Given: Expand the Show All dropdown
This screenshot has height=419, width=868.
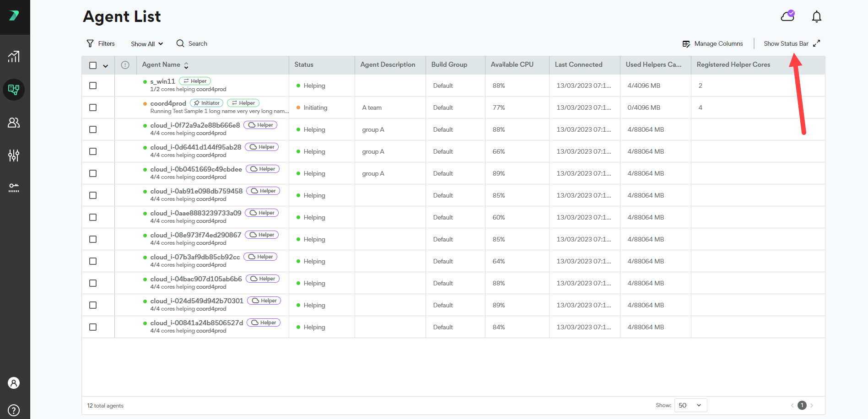Looking at the screenshot, I should click(147, 44).
